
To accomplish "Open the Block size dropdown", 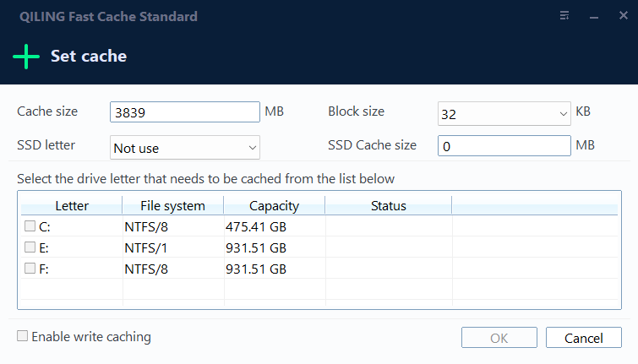I will click(x=504, y=113).
